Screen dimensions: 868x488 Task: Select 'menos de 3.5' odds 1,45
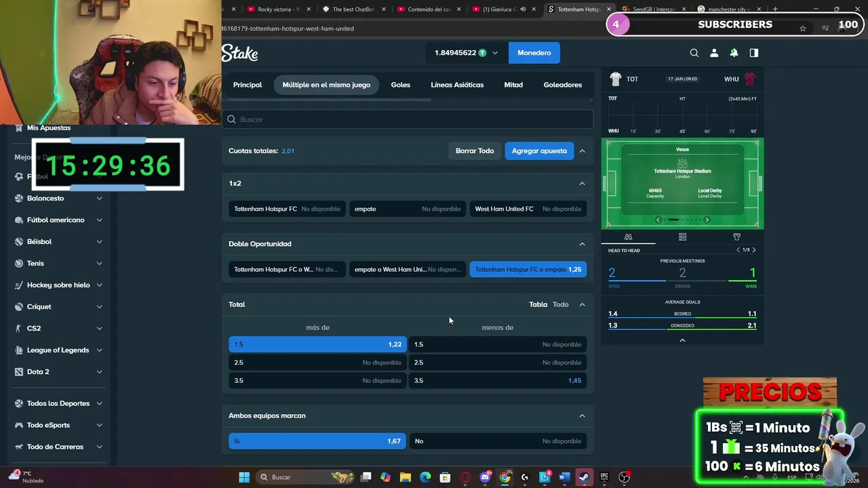pos(497,380)
